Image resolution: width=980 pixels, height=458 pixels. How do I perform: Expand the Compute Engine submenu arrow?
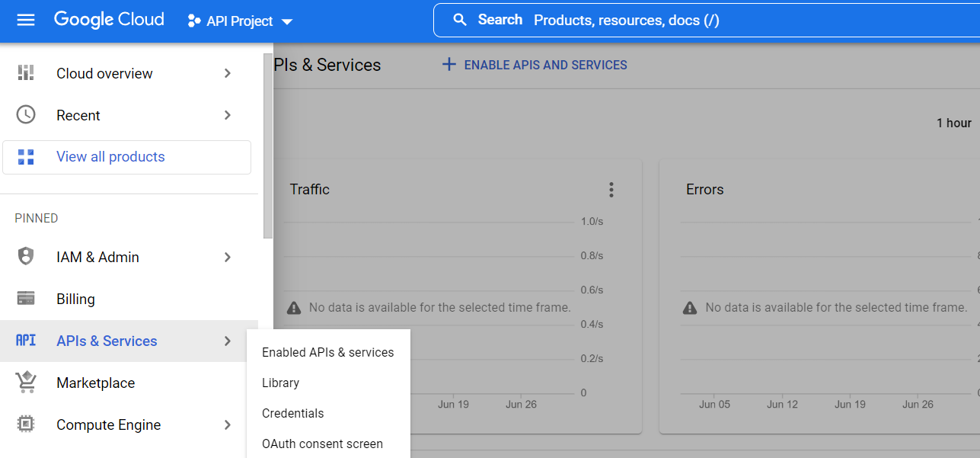(x=227, y=424)
